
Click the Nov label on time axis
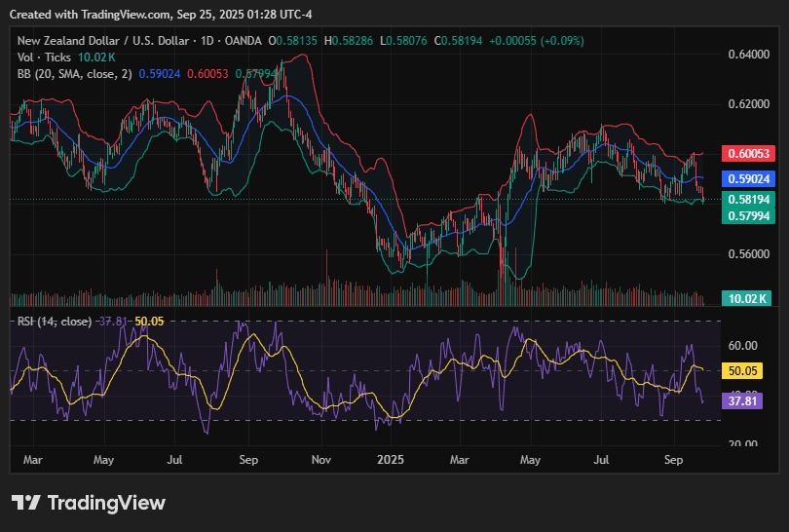coord(321,460)
